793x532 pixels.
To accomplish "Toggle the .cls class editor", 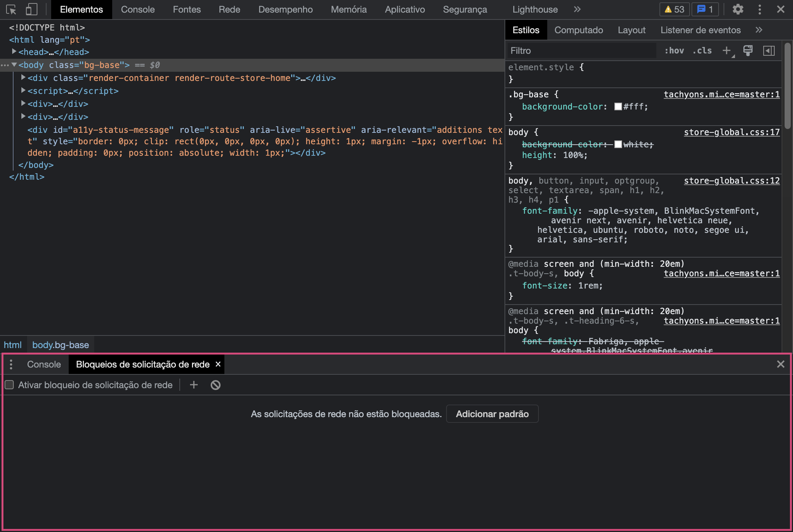I will 701,50.
